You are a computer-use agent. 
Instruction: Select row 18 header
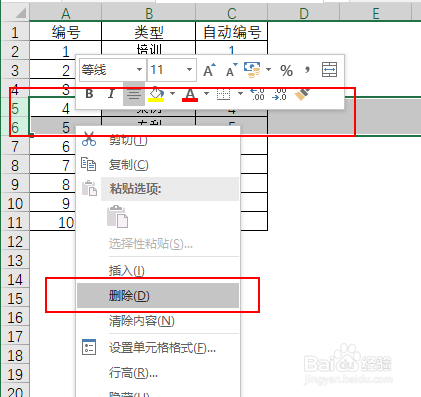pos(15,355)
